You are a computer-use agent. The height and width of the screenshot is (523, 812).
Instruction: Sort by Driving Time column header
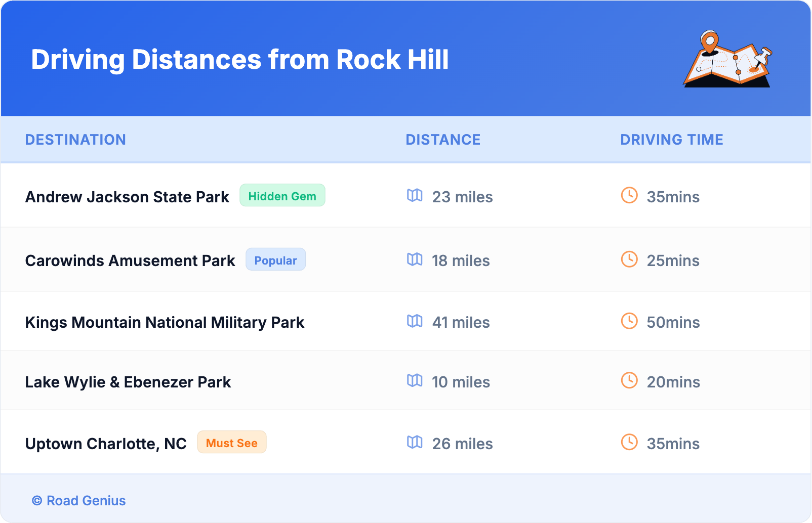click(671, 140)
